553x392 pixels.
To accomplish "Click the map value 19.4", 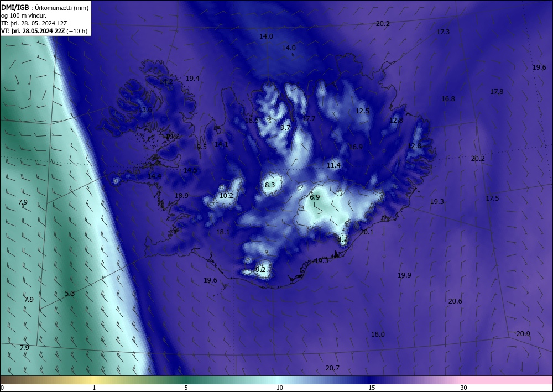I will pyautogui.click(x=192, y=79).
